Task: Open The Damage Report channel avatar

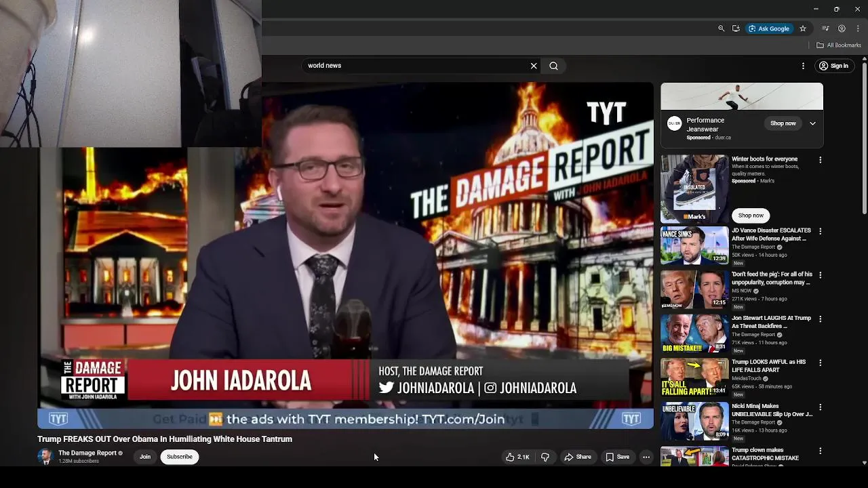Action: coord(45,457)
